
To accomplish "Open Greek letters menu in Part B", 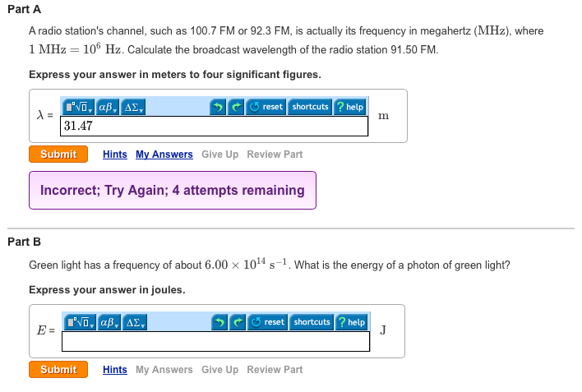I will tap(109, 322).
